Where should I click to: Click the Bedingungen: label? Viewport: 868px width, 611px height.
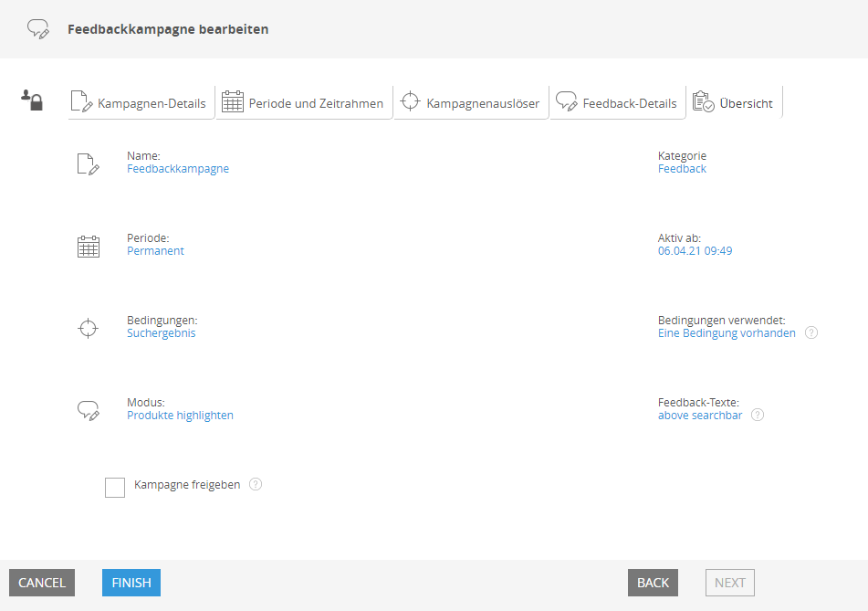coord(162,321)
